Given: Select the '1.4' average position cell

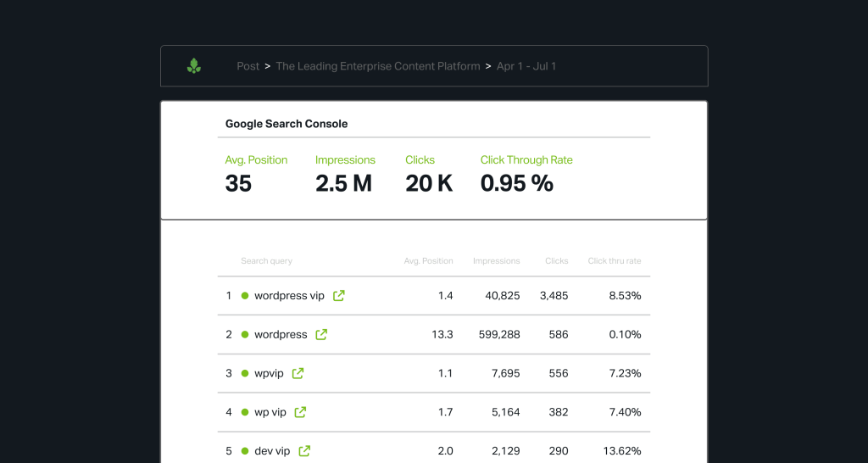Looking at the screenshot, I should point(446,296).
